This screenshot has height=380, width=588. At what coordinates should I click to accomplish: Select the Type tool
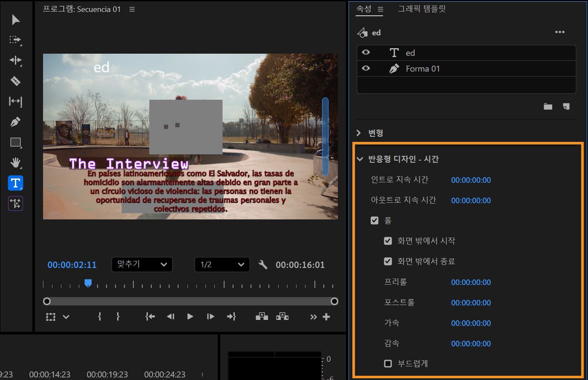pyautogui.click(x=15, y=183)
